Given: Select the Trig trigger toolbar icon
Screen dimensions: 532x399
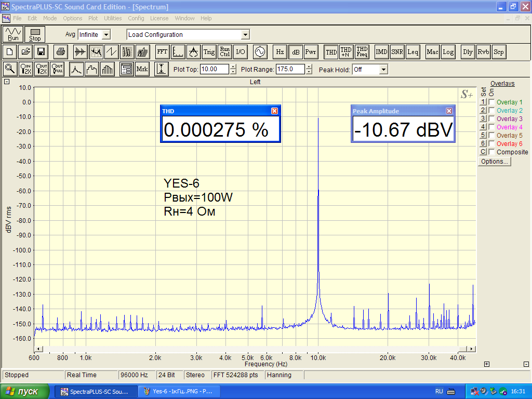Looking at the screenshot, I should pyautogui.click(x=209, y=52).
